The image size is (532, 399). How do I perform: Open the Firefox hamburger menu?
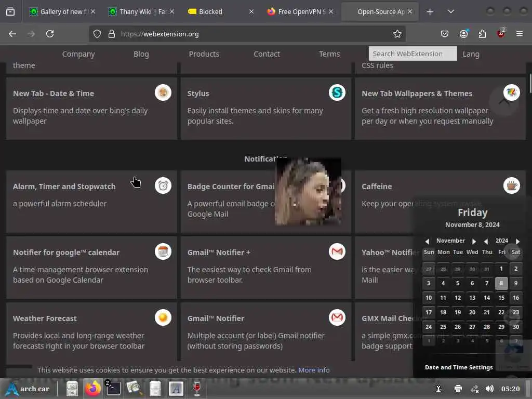520,34
